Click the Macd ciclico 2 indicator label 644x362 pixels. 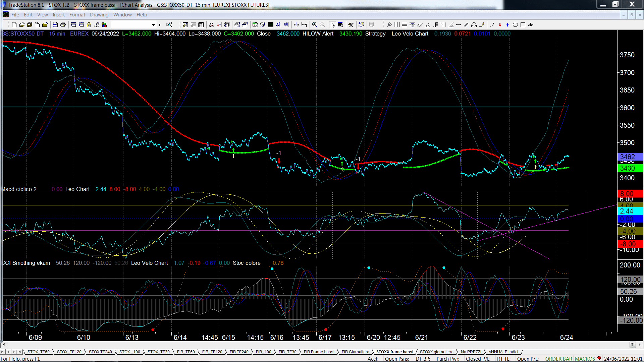click(x=19, y=189)
